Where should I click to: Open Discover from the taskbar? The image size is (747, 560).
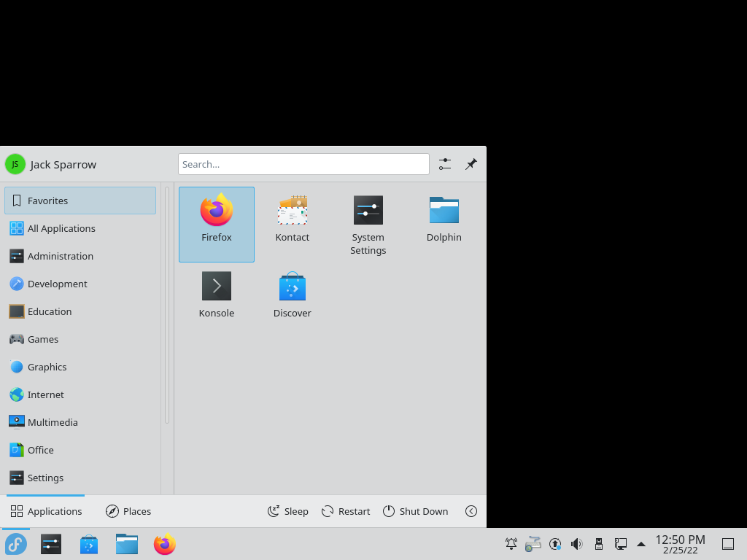(89, 544)
